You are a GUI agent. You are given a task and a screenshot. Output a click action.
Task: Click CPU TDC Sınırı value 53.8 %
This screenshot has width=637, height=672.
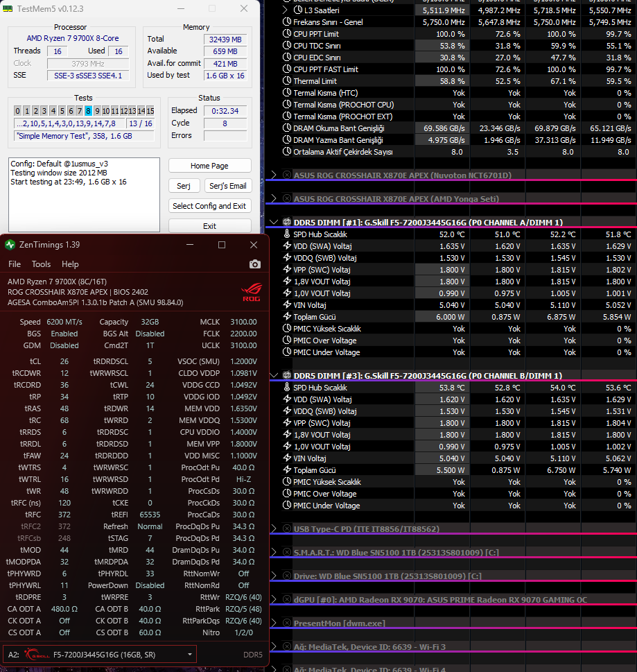[x=453, y=46]
